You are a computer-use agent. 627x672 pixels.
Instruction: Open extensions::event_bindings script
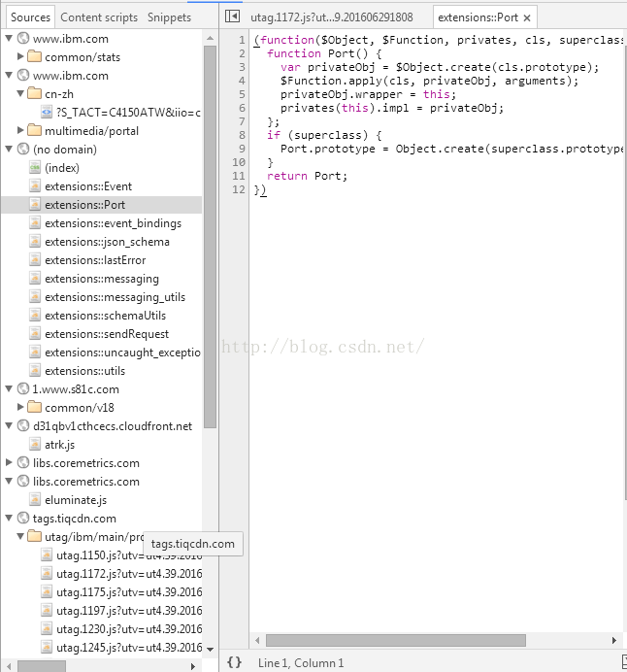click(x=113, y=223)
